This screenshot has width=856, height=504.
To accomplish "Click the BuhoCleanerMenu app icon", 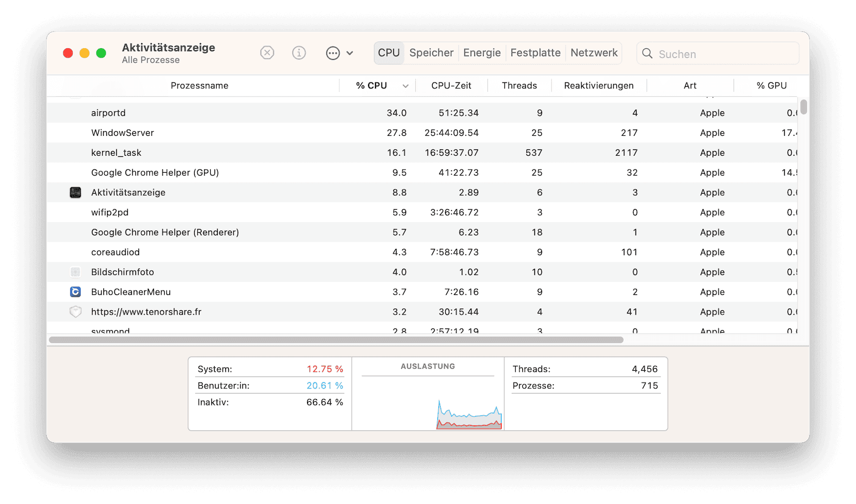I will 75,292.
